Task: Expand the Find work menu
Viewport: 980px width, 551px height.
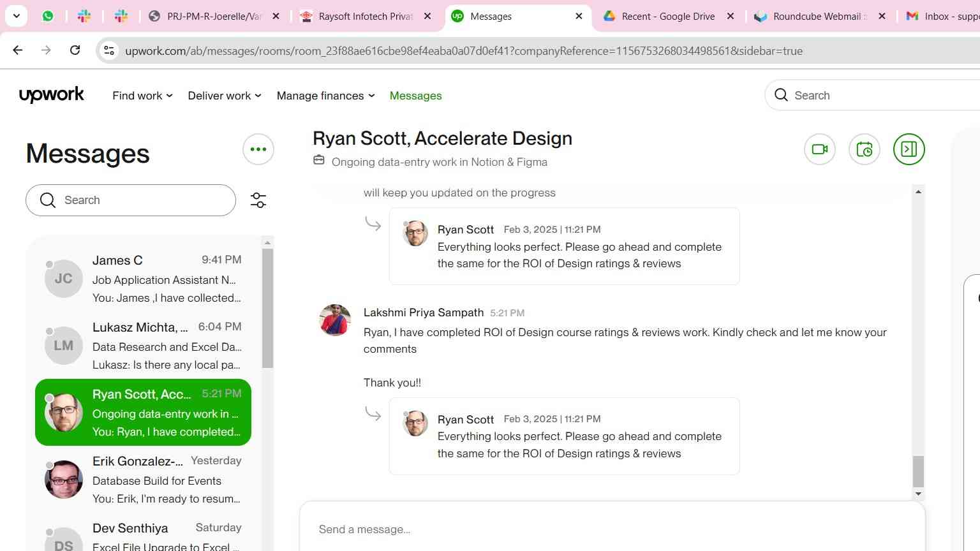Action: [142, 96]
